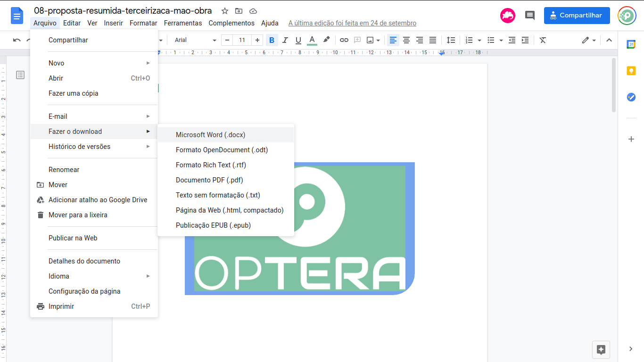Screen dimensions: 644x362
Task: Download as Microsoft Word (.docx)
Action: (x=226, y=135)
